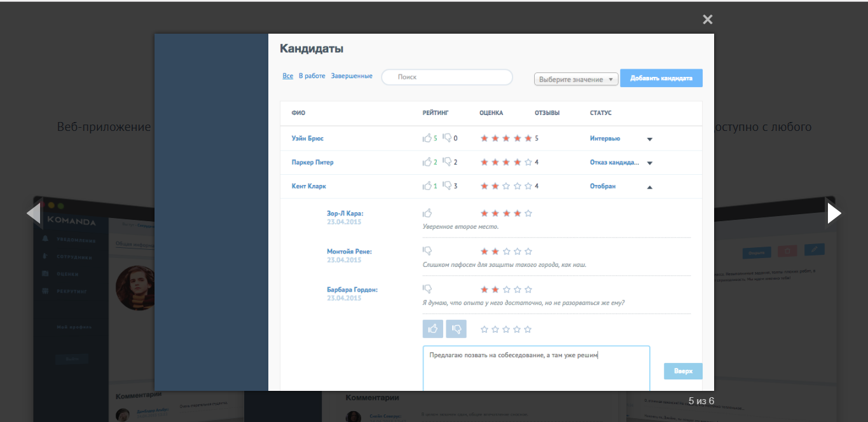This screenshot has width=868, height=422.
Task: Click the Вверх button
Action: tap(683, 371)
